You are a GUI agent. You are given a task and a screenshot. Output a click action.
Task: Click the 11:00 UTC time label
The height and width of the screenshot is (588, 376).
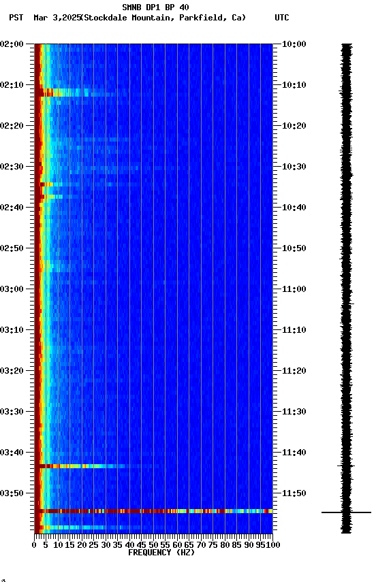[x=294, y=289]
